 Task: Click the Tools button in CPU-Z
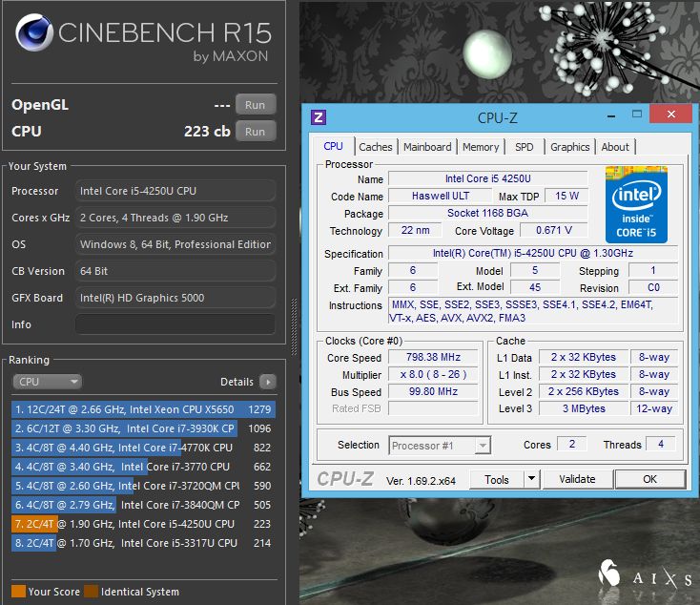point(497,479)
